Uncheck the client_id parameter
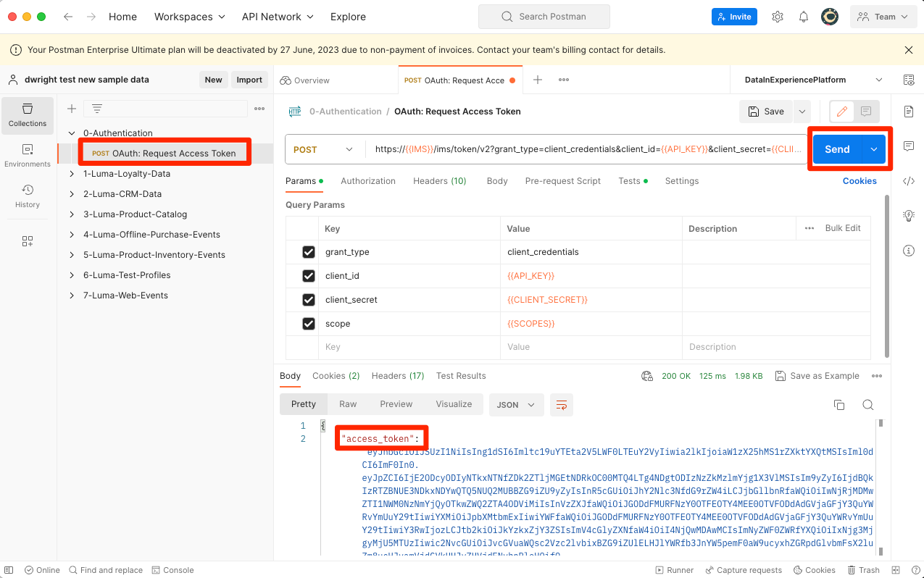This screenshot has width=924, height=578. point(309,276)
